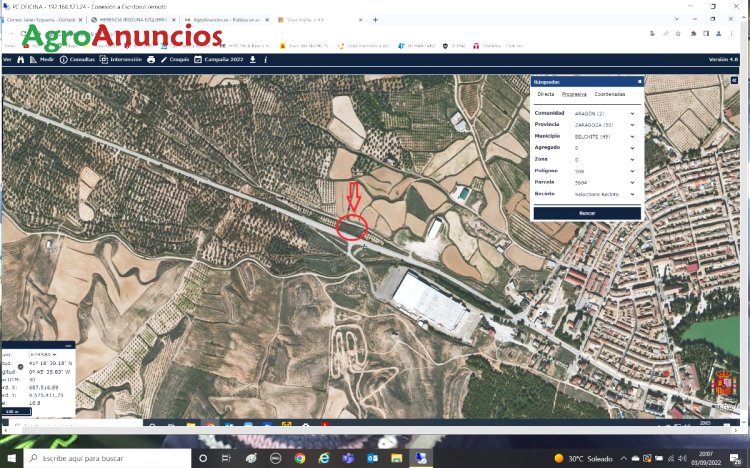Switch to the Directa search tab
This screenshot has height=468, width=750.
[545, 94]
